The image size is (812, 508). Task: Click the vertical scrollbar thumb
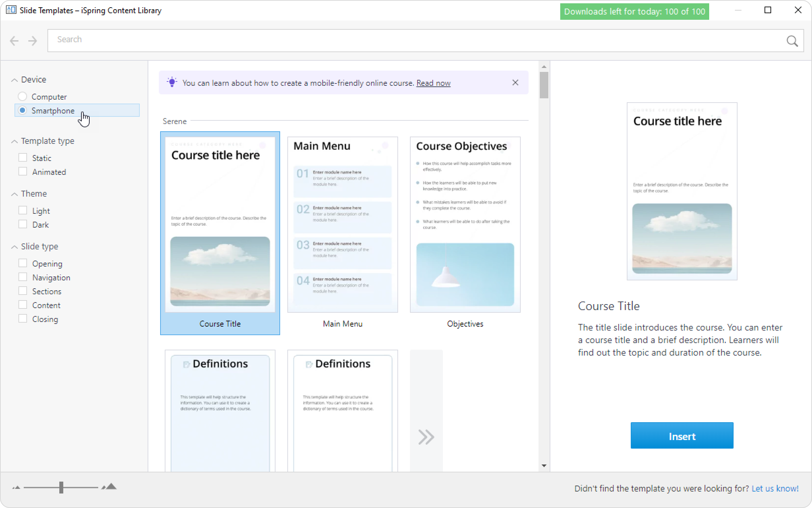(x=544, y=85)
